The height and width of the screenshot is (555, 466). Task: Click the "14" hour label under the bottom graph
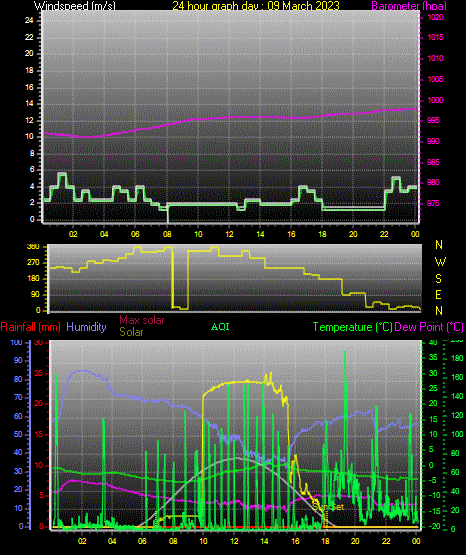click(264, 541)
